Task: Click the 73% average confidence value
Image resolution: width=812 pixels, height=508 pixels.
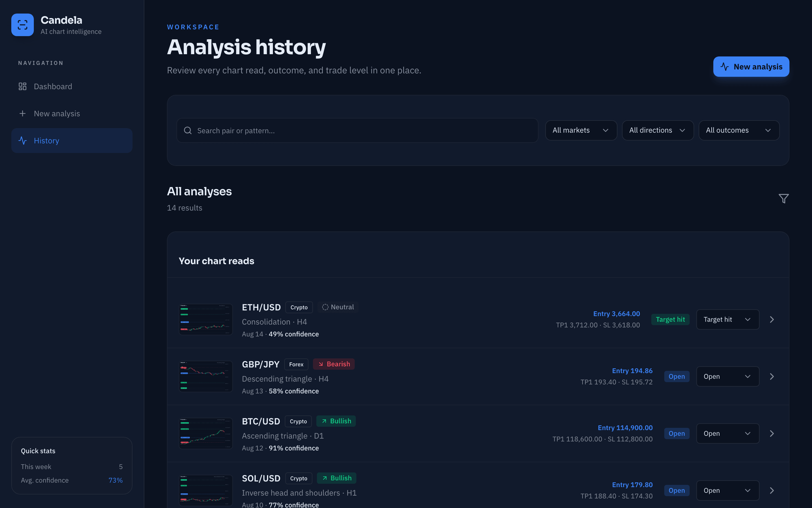Action: pos(115,480)
